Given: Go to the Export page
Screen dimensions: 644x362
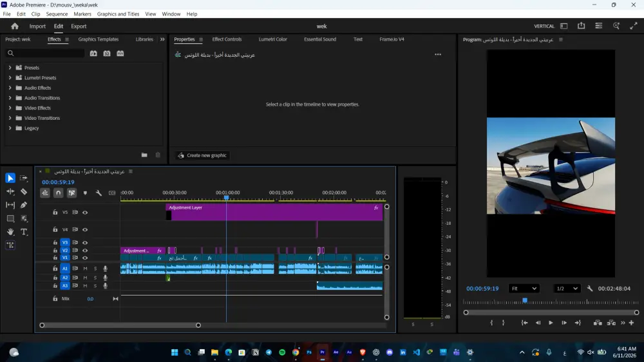Looking at the screenshot, I should tap(79, 26).
